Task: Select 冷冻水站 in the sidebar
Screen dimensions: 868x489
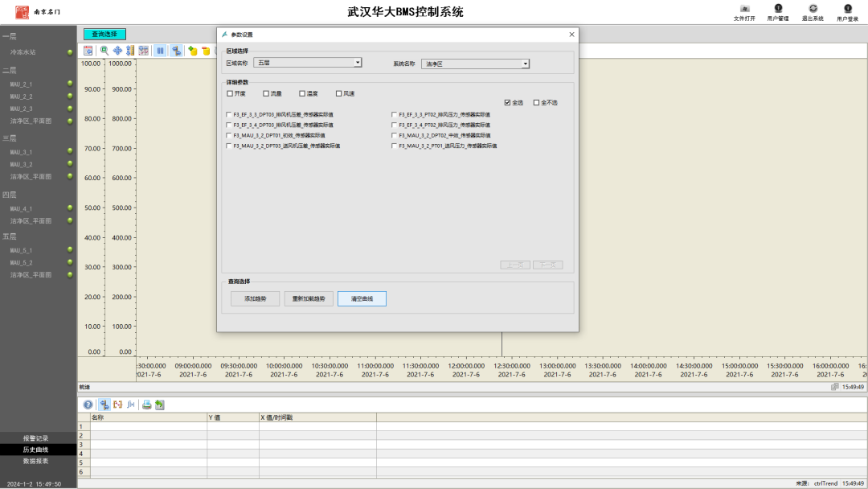Action: pyautogui.click(x=23, y=52)
